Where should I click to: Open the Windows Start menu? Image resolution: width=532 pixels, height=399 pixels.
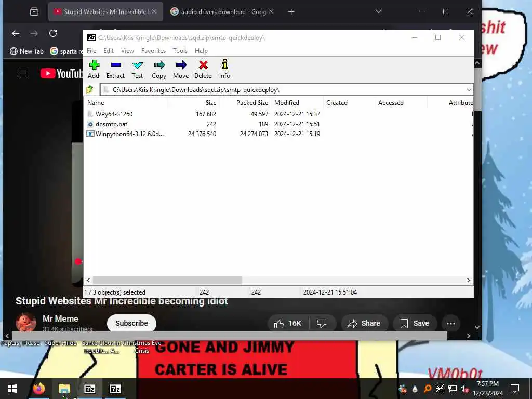tap(12, 389)
